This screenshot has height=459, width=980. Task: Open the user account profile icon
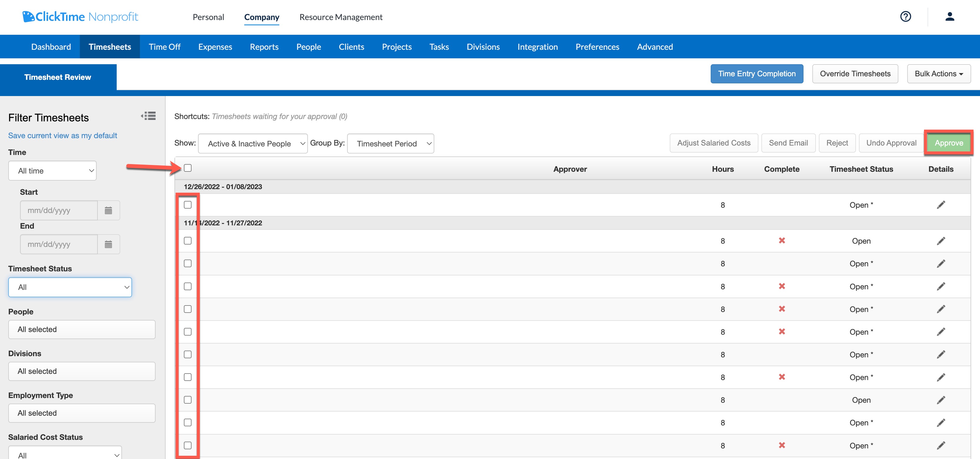click(950, 17)
